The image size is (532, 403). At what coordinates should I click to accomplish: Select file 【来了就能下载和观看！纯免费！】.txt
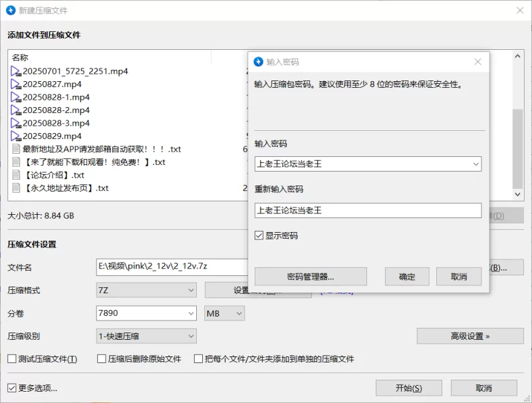point(94,162)
